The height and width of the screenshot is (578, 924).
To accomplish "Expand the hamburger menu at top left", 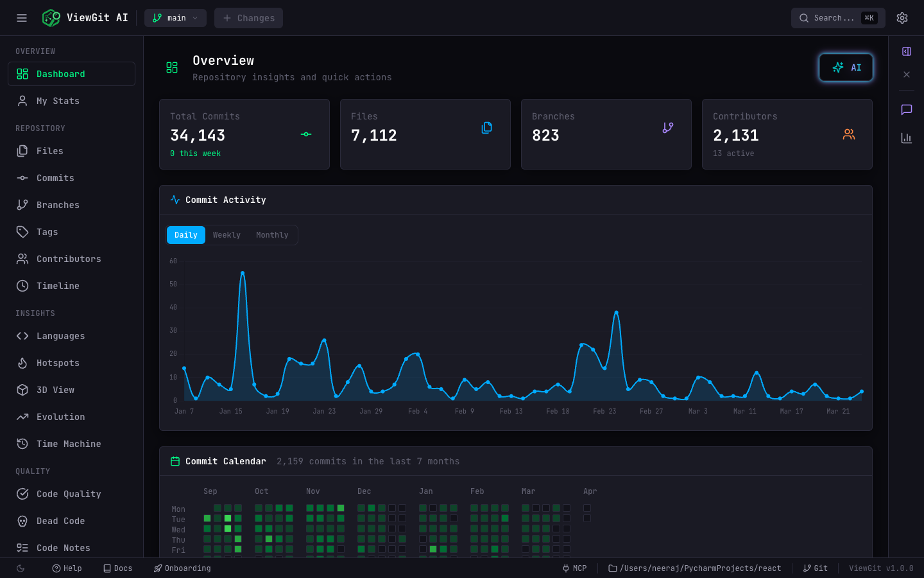I will point(21,18).
